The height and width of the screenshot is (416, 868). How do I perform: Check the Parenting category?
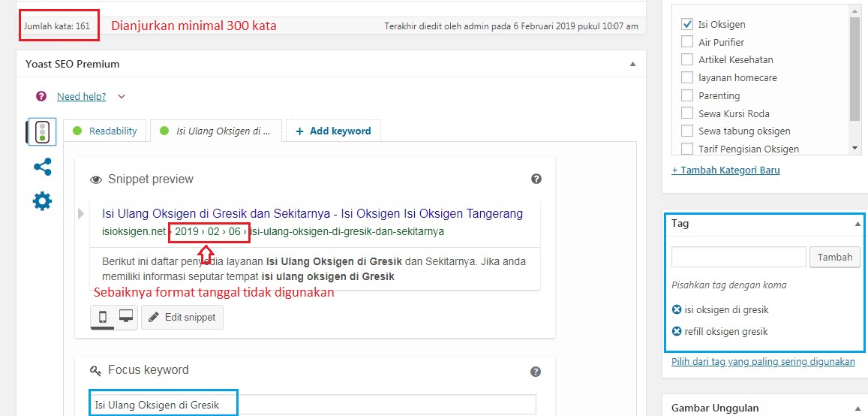[687, 95]
